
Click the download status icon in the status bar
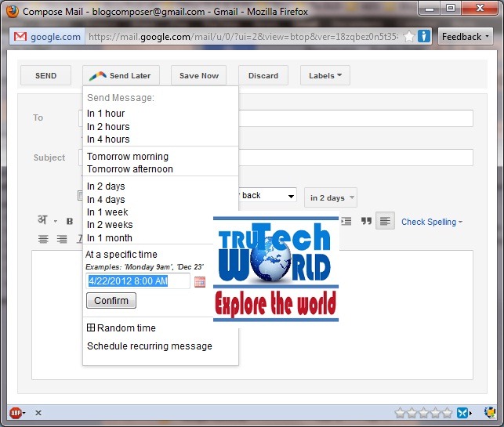point(490,412)
